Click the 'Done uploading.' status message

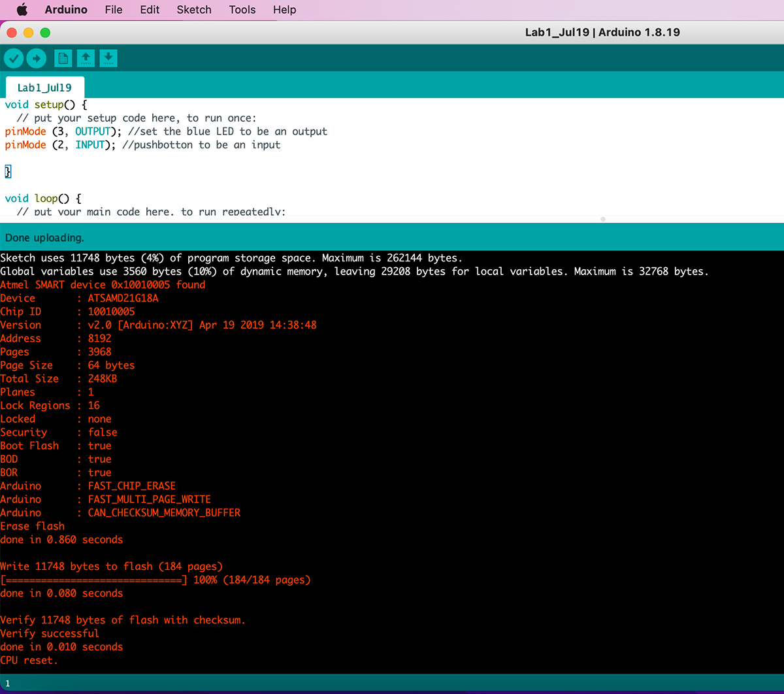pyautogui.click(x=44, y=238)
